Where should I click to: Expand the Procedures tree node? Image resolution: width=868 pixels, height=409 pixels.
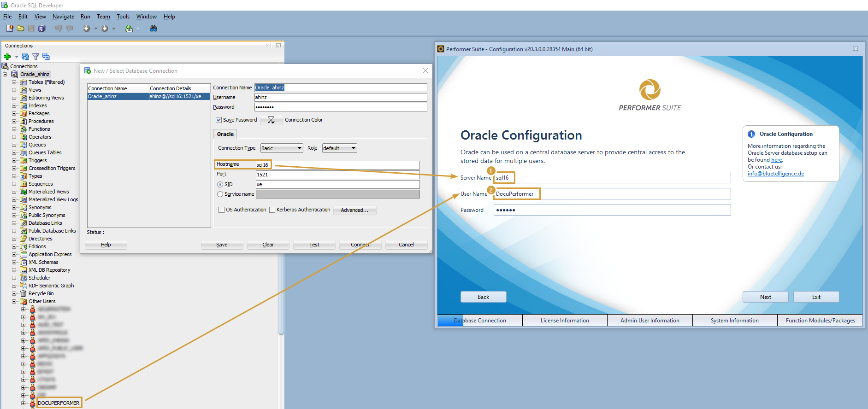(x=14, y=122)
